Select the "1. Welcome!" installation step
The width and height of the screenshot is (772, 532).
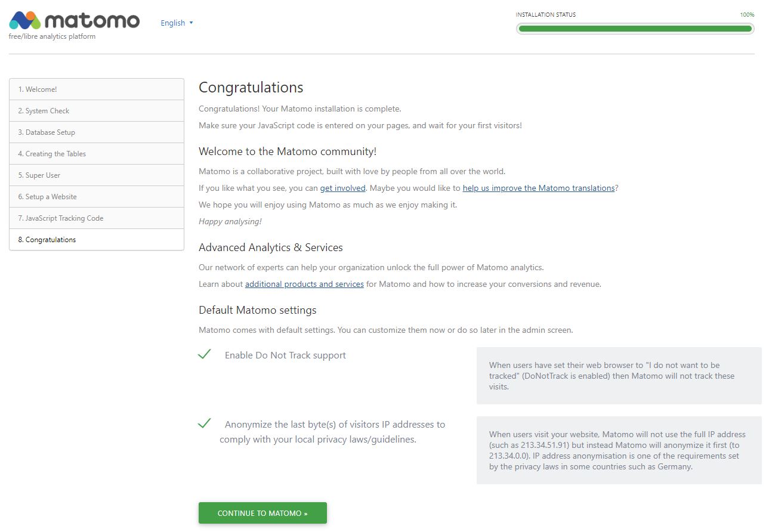pyautogui.click(x=96, y=89)
